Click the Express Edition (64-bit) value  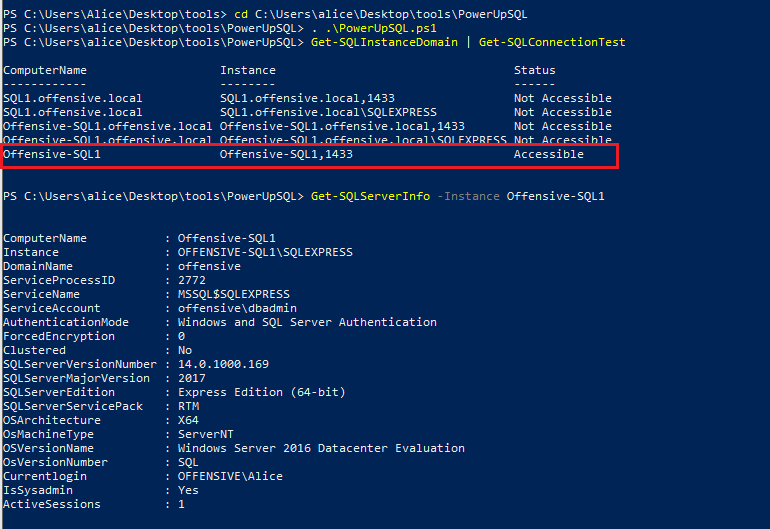262,392
